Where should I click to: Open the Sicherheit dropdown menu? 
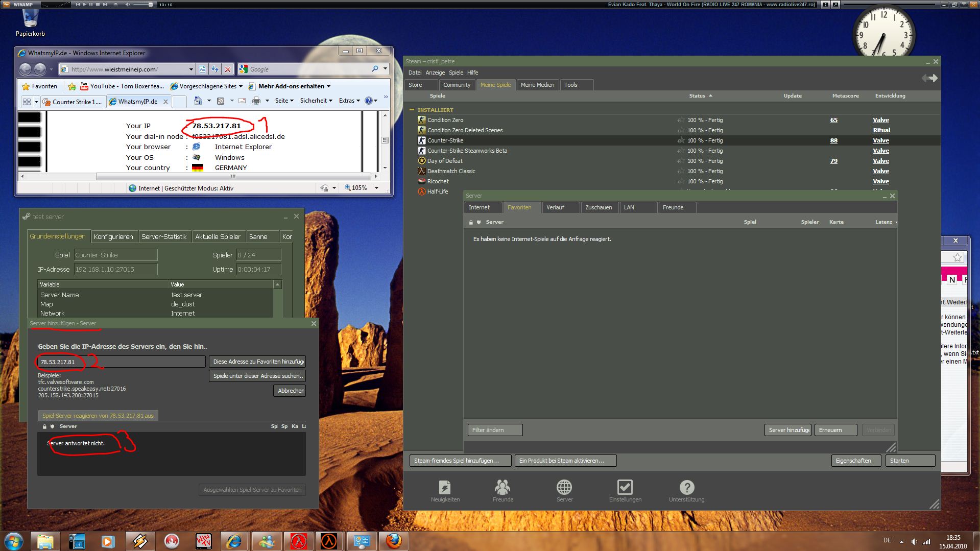coord(316,101)
